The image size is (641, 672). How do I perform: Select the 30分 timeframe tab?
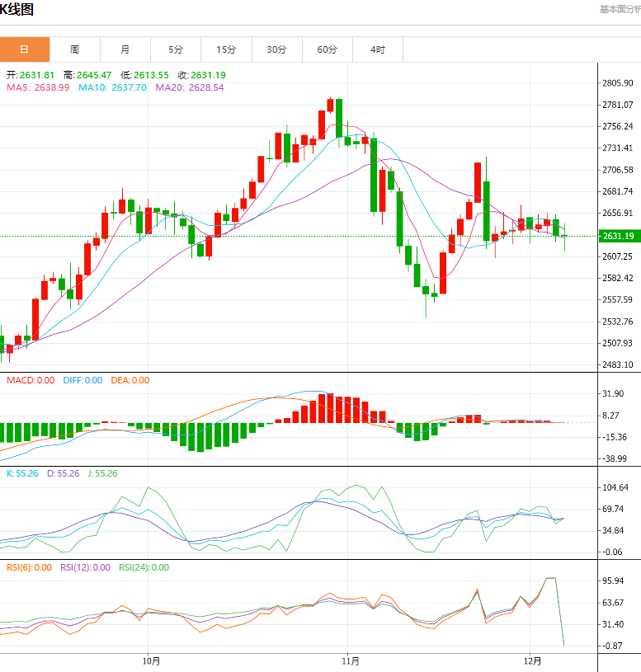click(x=277, y=49)
